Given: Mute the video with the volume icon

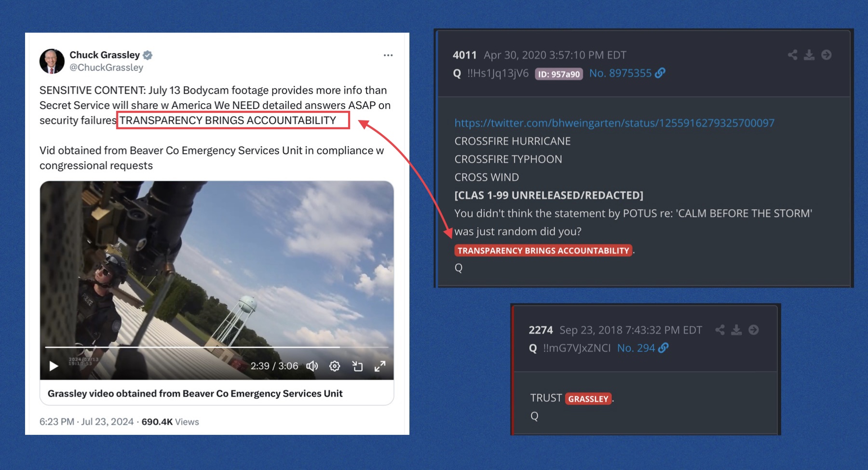Looking at the screenshot, I should point(312,366).
